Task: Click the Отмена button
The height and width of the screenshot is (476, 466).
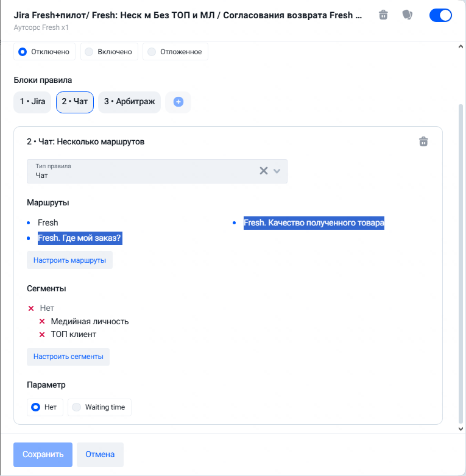Action: coord(100,455)
